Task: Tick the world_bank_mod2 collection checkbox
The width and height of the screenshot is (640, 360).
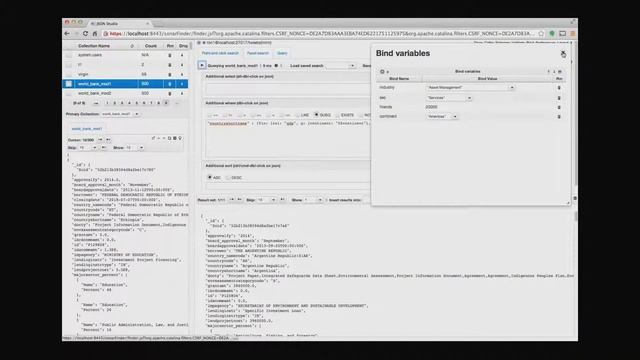Action: tap(69, 93)
